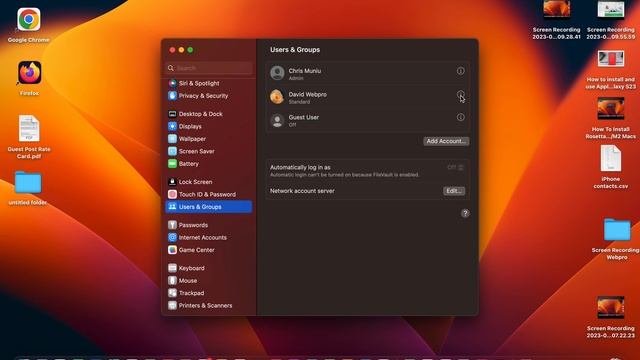
Task: Select the untitled folder on desktop
Action: point(28,182)
